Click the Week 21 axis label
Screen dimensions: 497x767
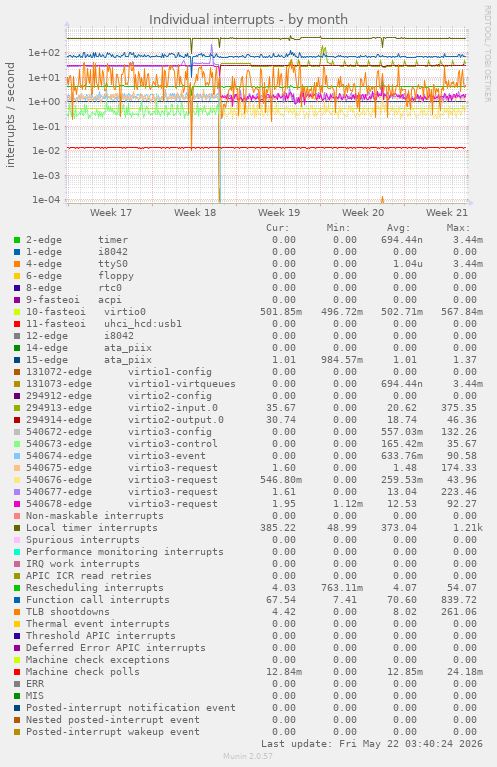tap(447, 213)
